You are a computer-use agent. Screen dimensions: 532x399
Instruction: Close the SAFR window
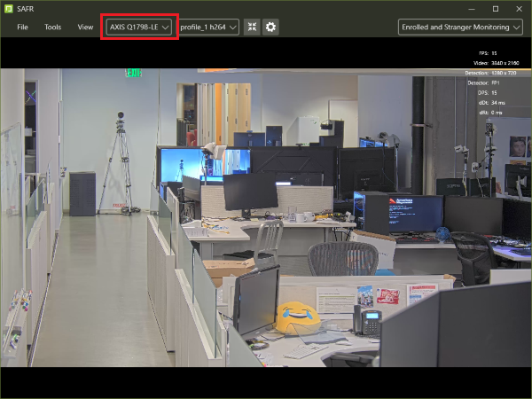point(520,8)
